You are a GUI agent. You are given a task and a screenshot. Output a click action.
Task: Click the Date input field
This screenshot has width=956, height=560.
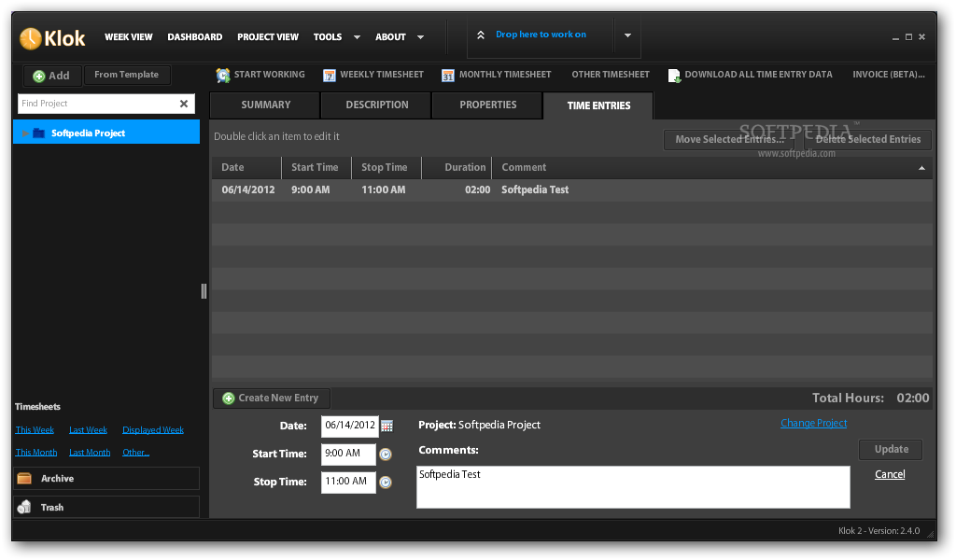pyautogui.click(x=350, y=426)
